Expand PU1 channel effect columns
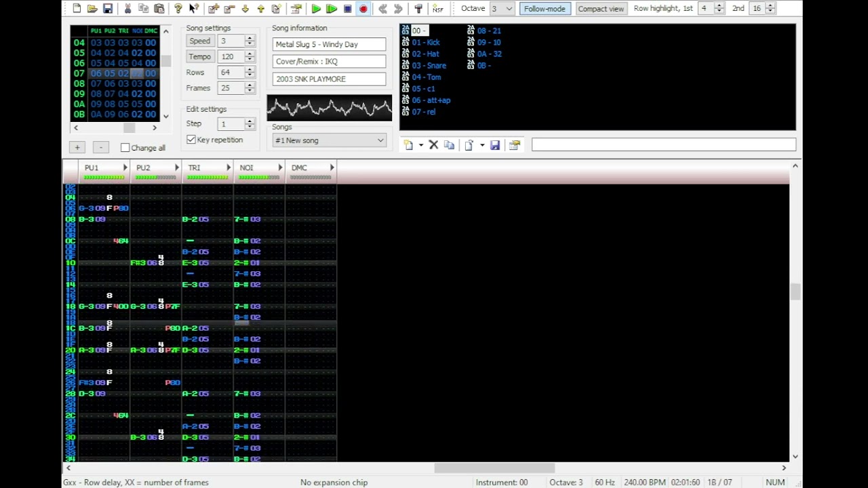This screenshot has width=868, height=488. 125,167
